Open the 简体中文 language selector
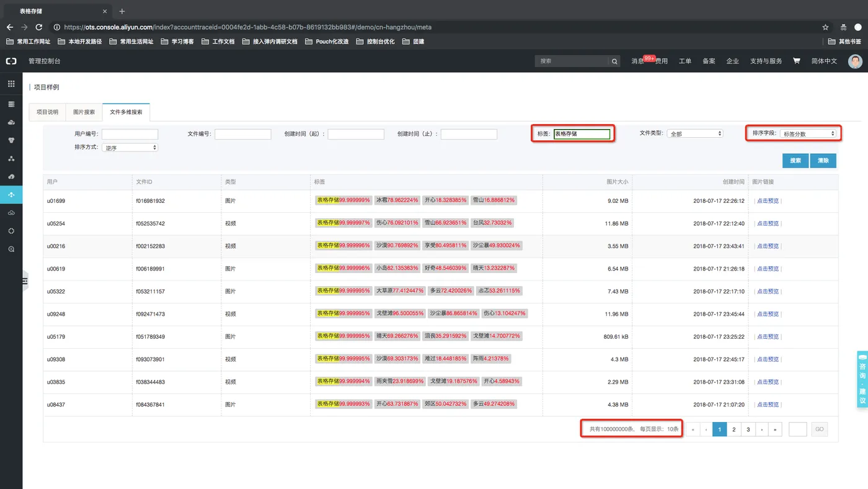The image size is (868, 489). pos(824,61)
